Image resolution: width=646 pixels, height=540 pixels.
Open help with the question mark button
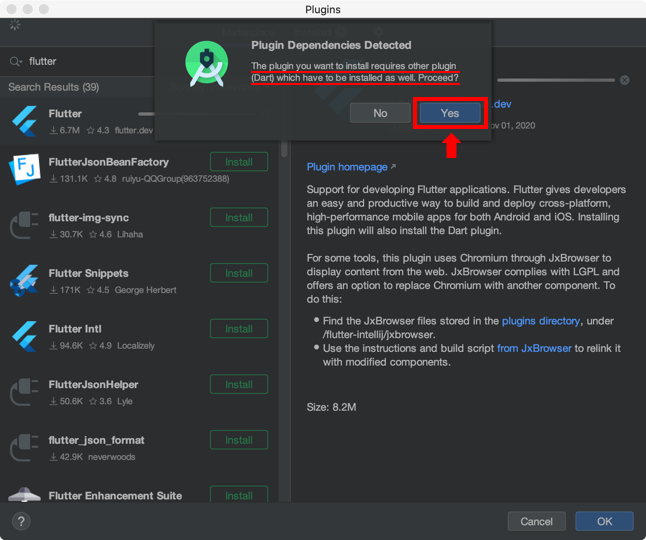click(x=21, y=521)
